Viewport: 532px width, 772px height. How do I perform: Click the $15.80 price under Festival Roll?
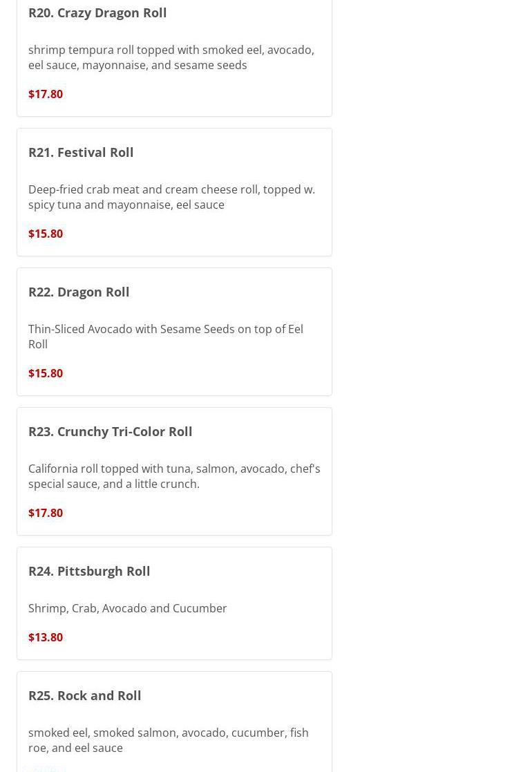click(46, 234)
